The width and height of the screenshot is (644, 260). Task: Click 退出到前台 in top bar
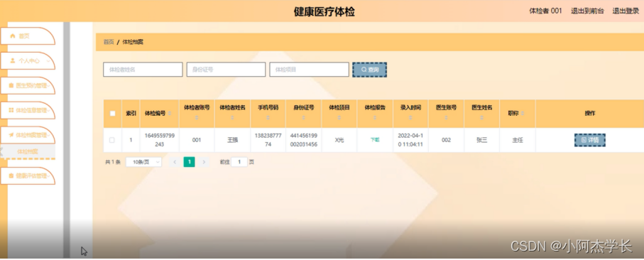587,11
